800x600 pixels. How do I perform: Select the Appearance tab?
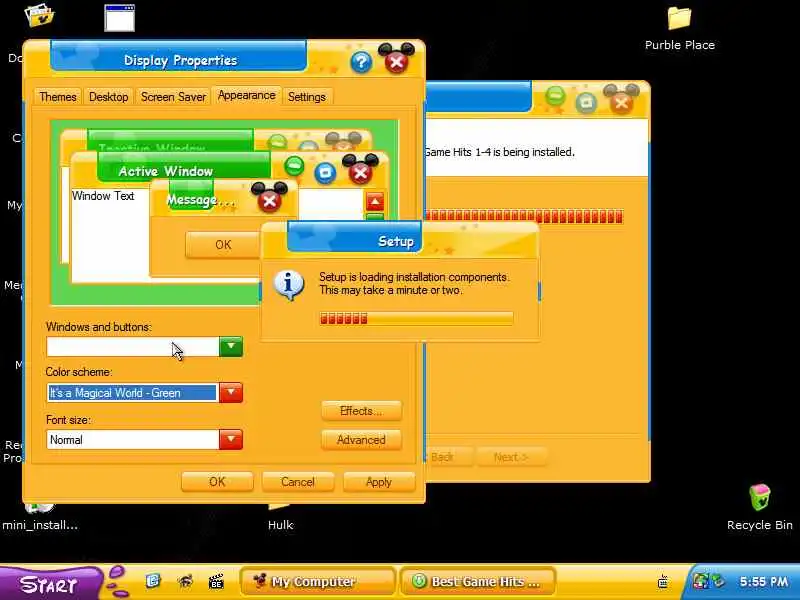(x=246, y=95)
